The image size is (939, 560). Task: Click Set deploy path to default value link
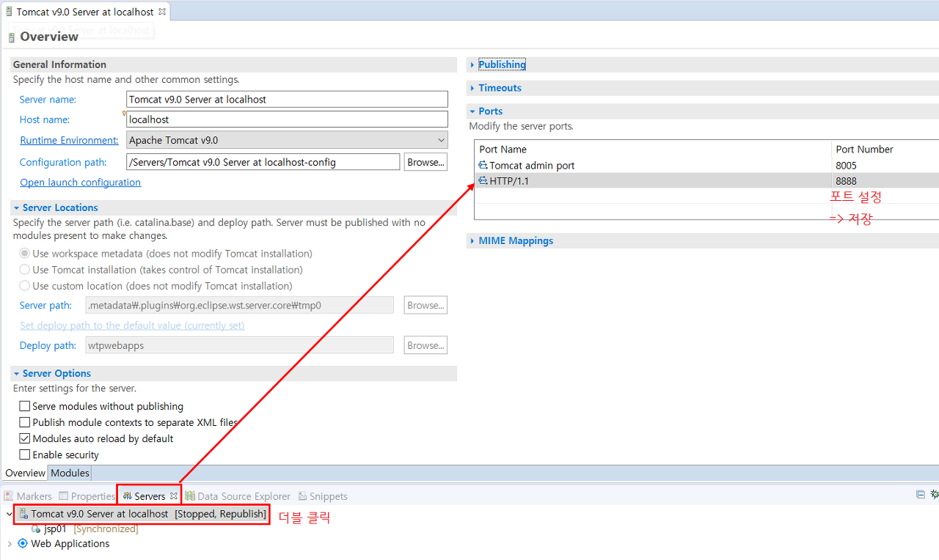coord(132,325)
